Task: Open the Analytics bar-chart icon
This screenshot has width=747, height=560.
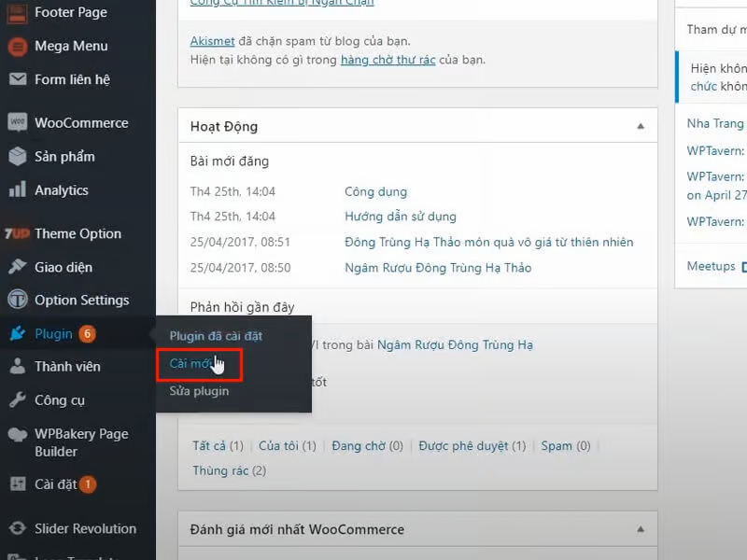Action: coord(19,189)
